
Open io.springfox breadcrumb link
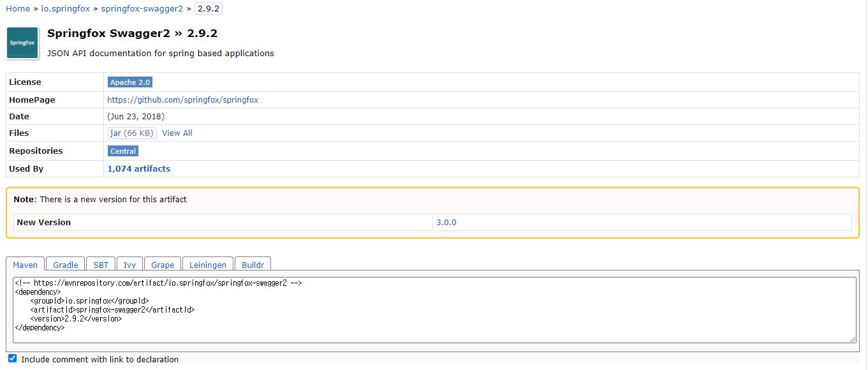(x=66, y=9)
